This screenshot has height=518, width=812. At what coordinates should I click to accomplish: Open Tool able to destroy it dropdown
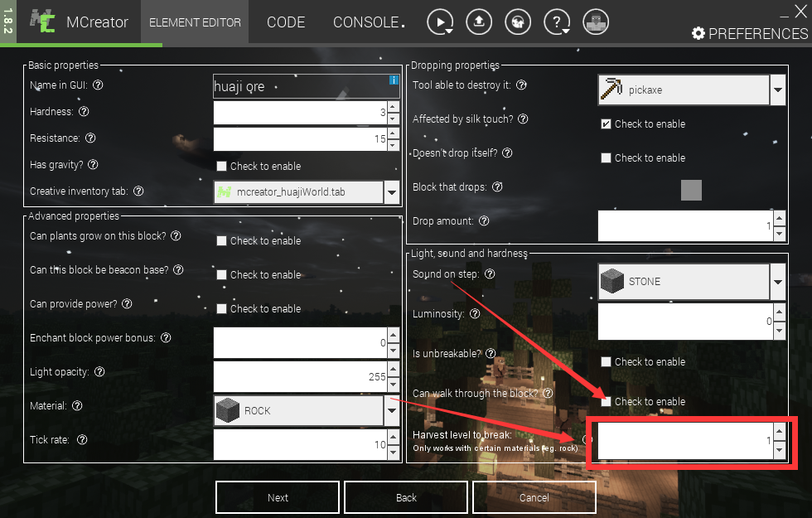click(x=777, y=90)
